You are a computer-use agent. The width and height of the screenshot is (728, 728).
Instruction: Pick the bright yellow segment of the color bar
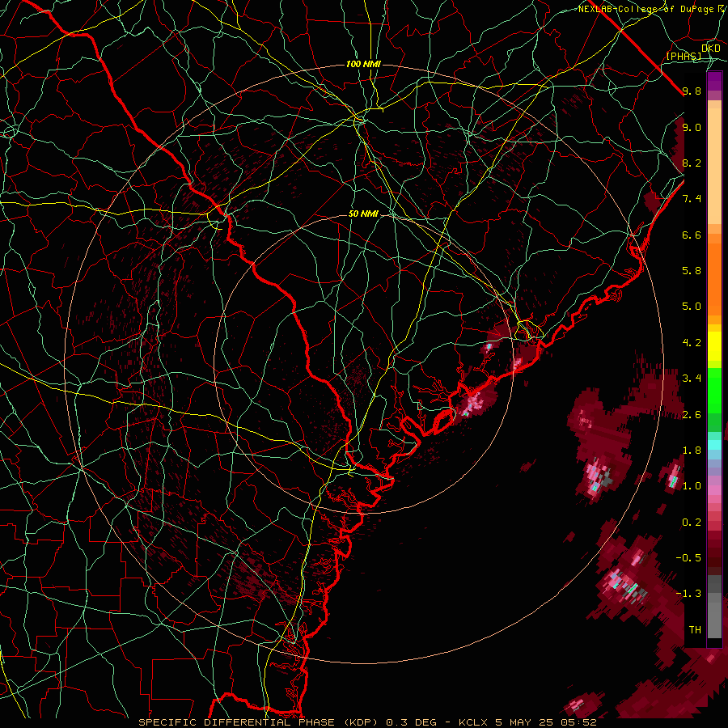click(714, 346)
